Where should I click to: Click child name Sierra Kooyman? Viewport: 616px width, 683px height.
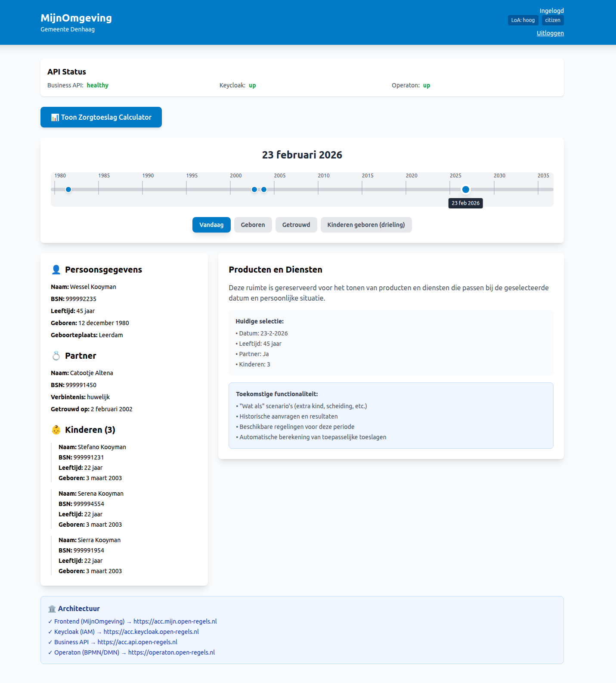point(99,540)
